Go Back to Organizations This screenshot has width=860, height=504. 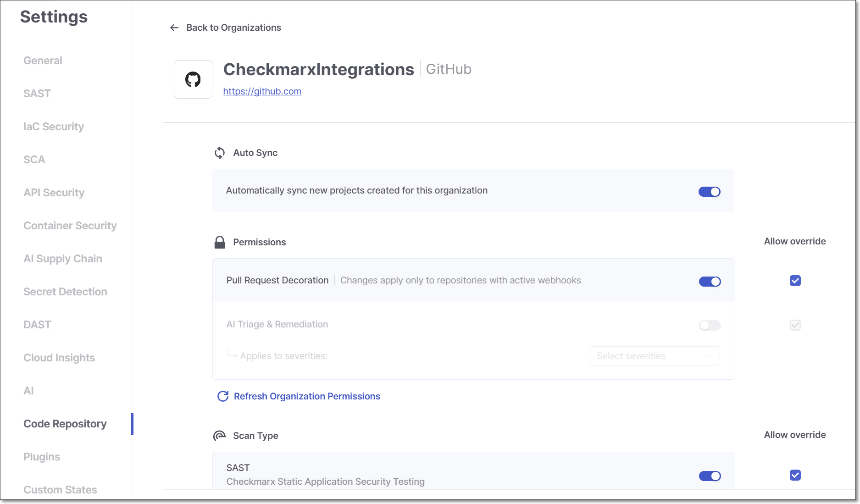point(233,28)
